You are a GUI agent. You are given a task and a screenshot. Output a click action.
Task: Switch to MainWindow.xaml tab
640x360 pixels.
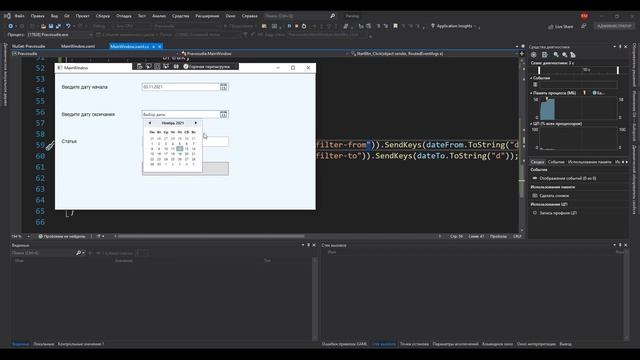pyautogui.click(x=78, y=47)
